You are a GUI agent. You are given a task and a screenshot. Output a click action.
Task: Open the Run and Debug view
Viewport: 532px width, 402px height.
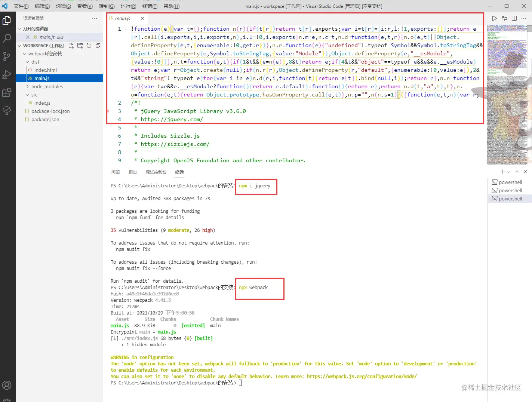click(x=7, y=74)
